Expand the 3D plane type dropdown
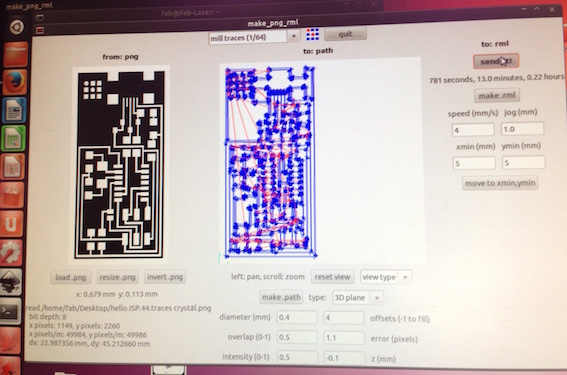This screenshot has height=375, width=567. (x=377, y=298)
